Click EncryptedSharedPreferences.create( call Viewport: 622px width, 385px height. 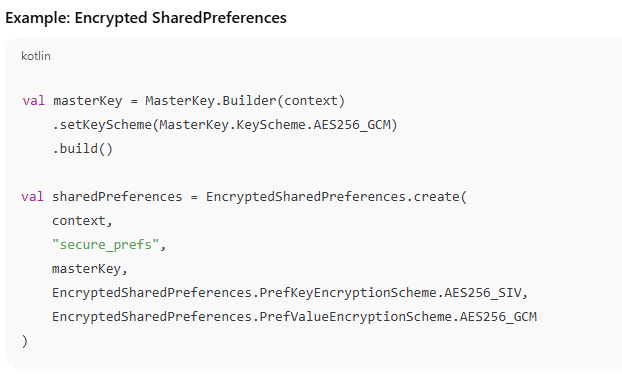point(337,197)
